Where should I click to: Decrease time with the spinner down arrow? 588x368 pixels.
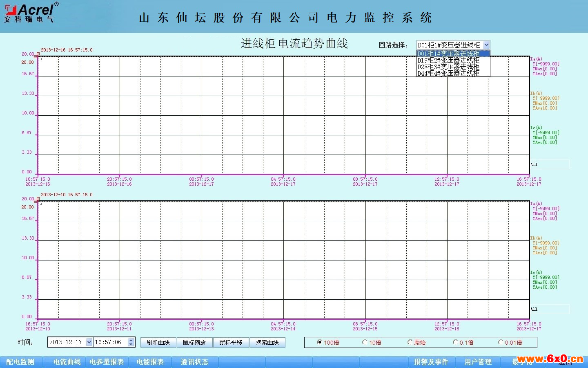[131, 345]
